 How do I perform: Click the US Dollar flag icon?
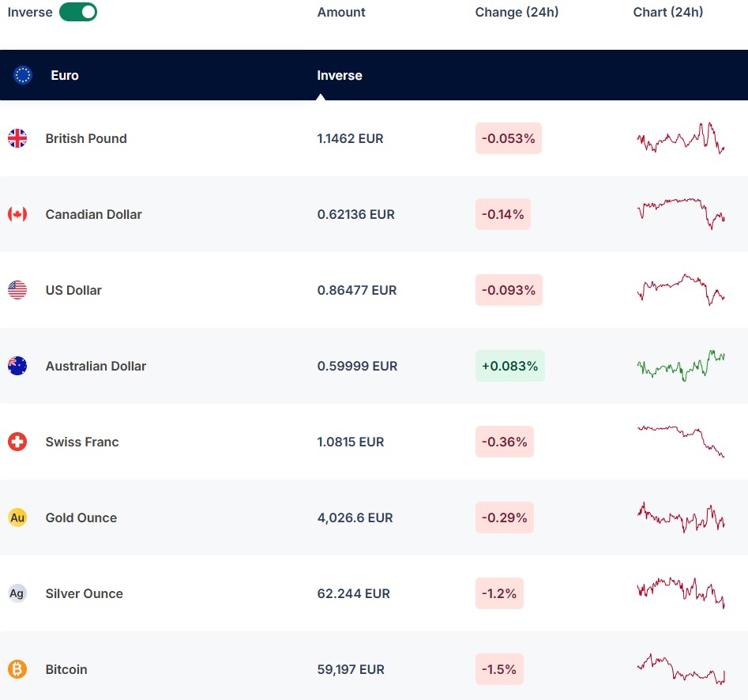pyautogui.click(x=17, y=290)
